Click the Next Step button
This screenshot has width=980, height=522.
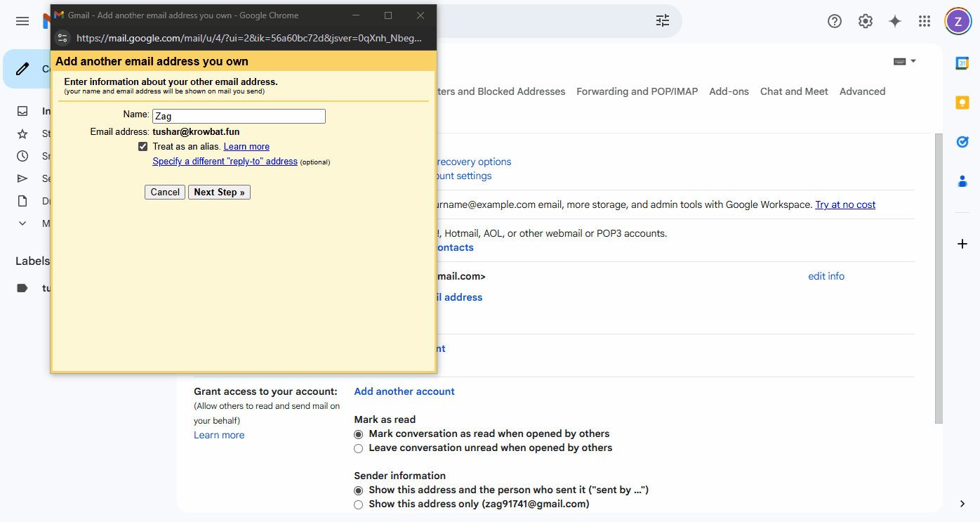(x=219, y=192)
